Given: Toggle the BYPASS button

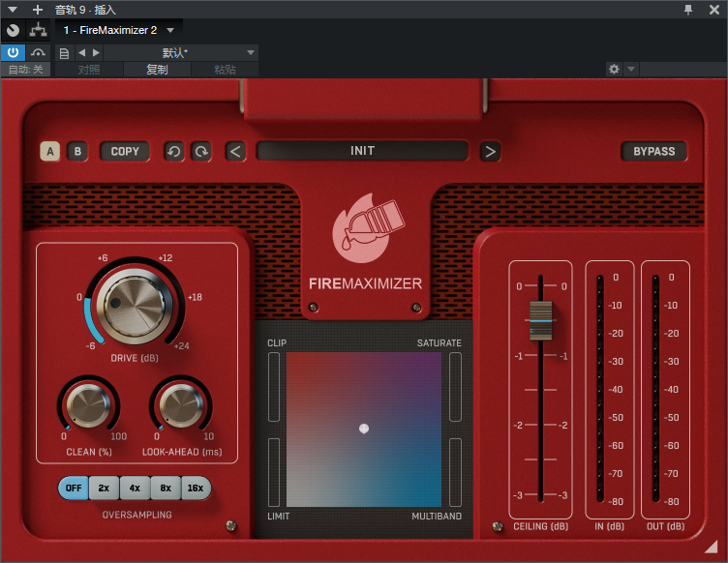Looking at the screenshot, I should pos(653,151).
